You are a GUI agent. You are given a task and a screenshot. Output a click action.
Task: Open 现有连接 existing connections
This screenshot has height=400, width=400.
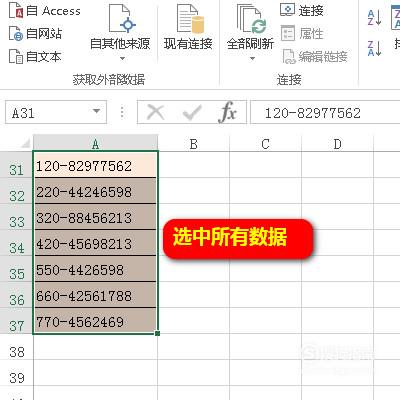pyautogui.click(x=188, y=27)
